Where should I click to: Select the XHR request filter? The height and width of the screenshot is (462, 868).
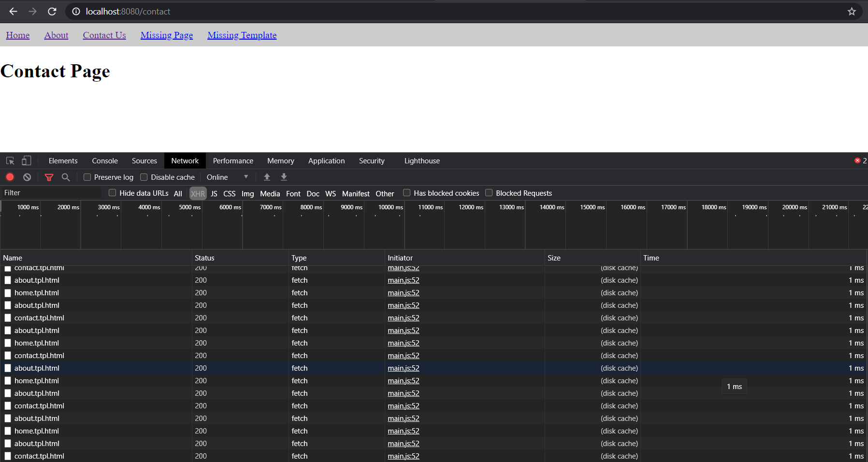click(198, 193)
